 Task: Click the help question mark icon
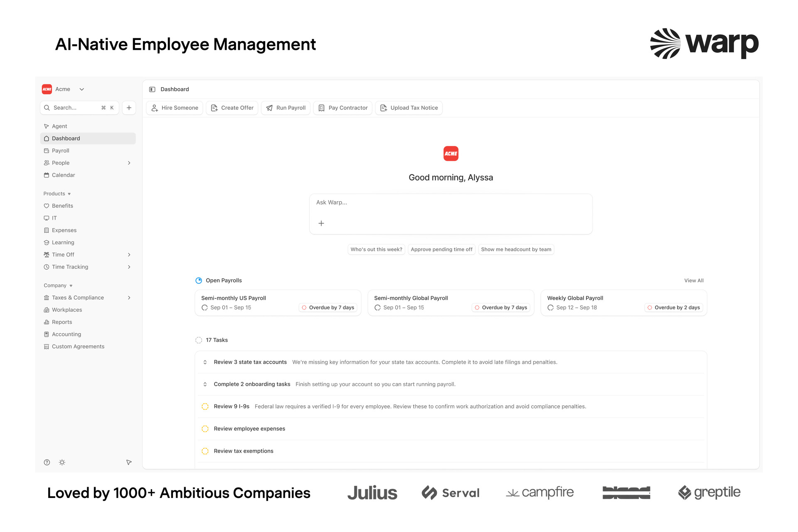click(47, 463)
